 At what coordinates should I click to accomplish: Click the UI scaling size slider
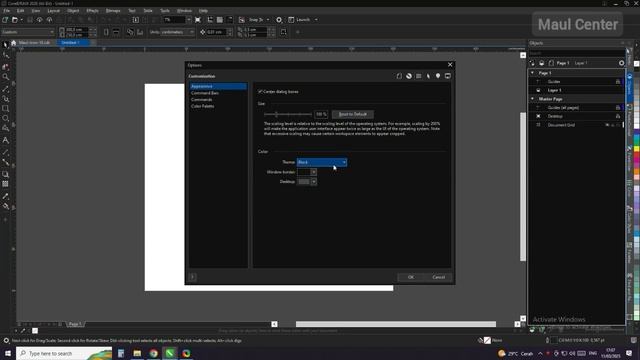288,114
